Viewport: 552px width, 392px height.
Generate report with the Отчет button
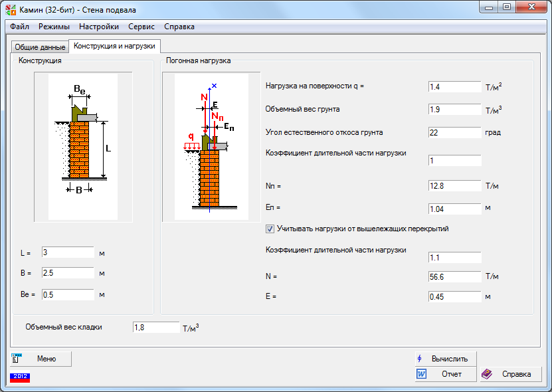point(446,374)
